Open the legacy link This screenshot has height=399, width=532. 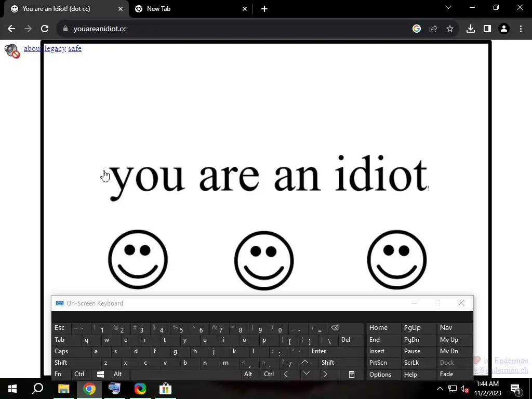[x=55, y=48]
